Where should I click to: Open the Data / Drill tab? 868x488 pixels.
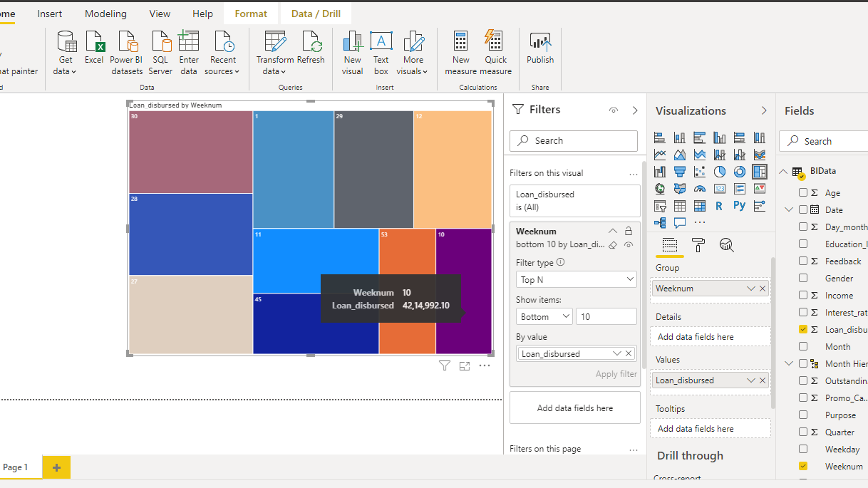316,14
